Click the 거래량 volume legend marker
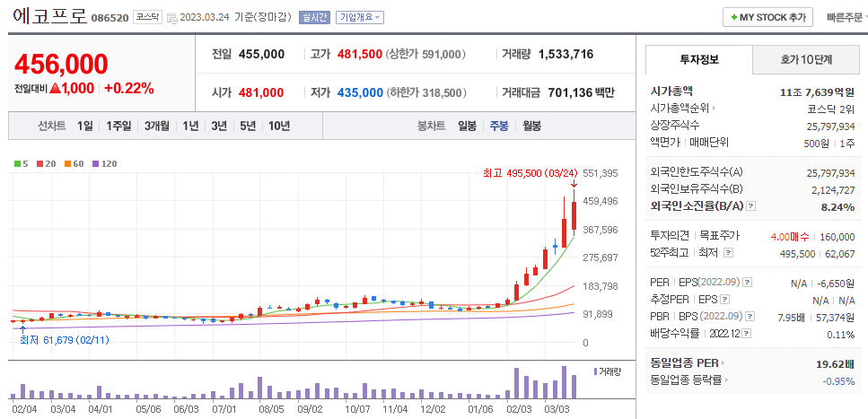This screenshot has width=868, height=419. [x=595, y=371]
